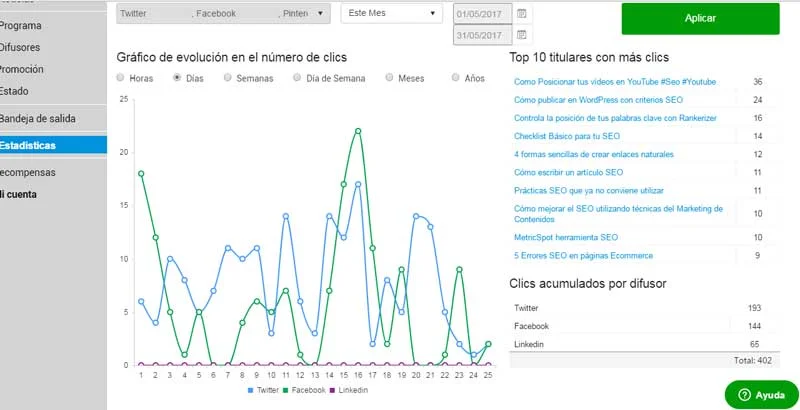Screen dimensions: 800x410
Task: Click Facebook data point of 18 on day 1
Action: [141, 173]
